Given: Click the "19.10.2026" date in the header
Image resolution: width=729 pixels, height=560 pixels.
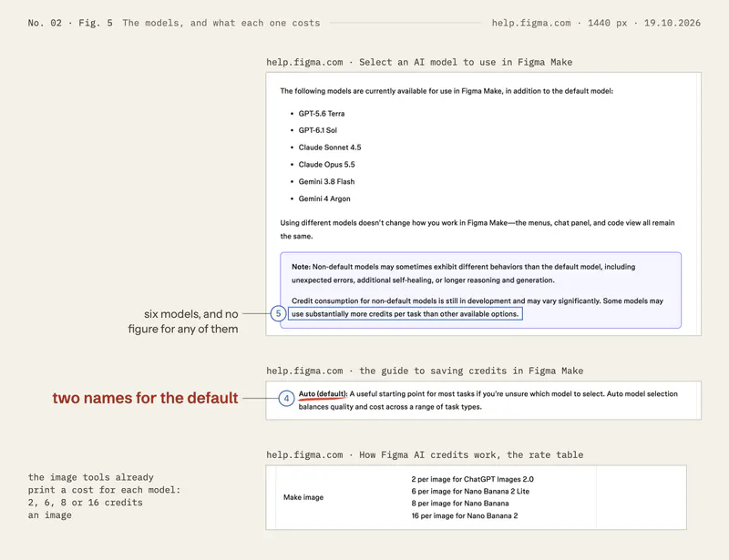Looking at the screenshot, I should (673, 24).
